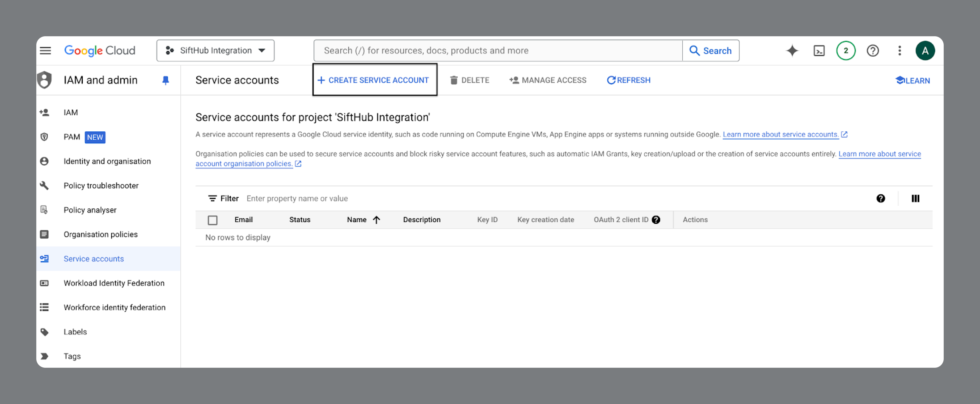The width and height of the screenshot is (980, 404).
Task: Click the Refresh button
Action: (x=628, y=80)
